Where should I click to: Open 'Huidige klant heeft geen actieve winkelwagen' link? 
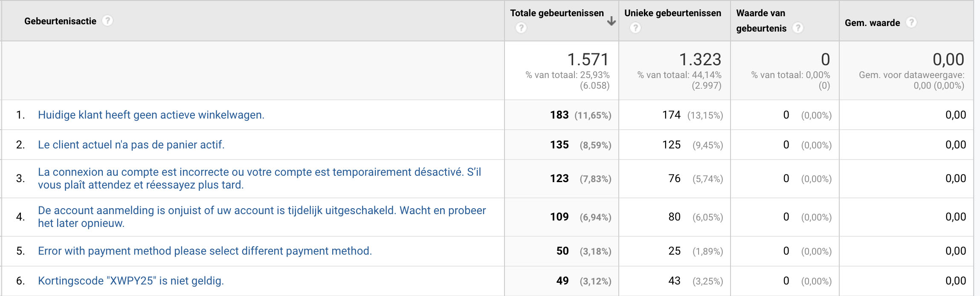pyautogui.click(x=151, y=115)
